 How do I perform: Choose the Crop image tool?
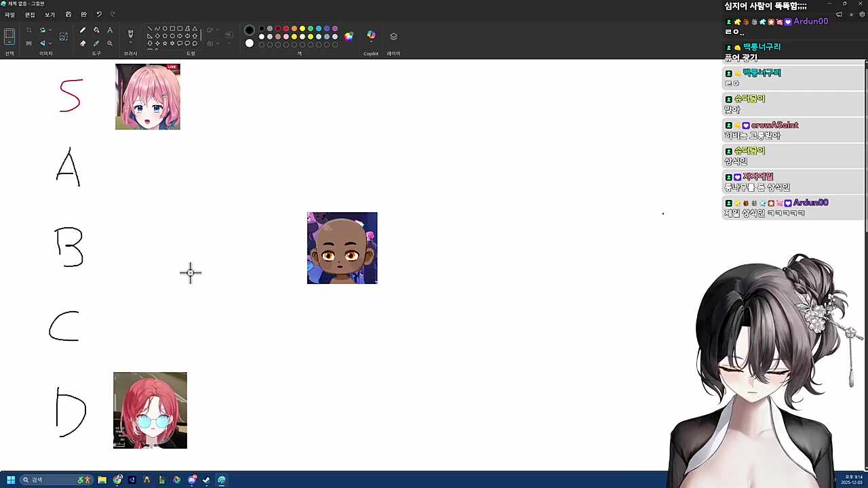pos(28,30)
